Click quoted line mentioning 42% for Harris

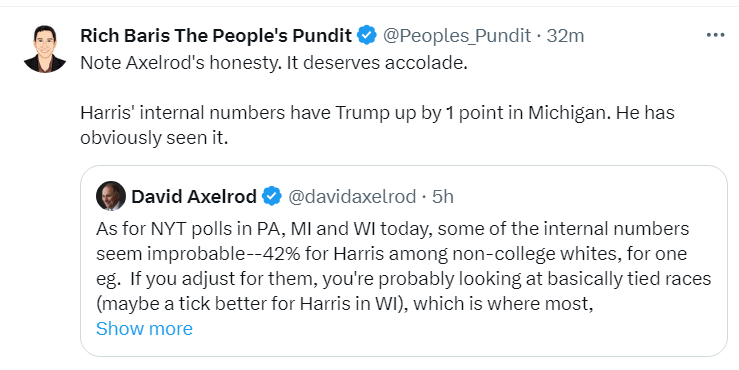click(392, 254)
